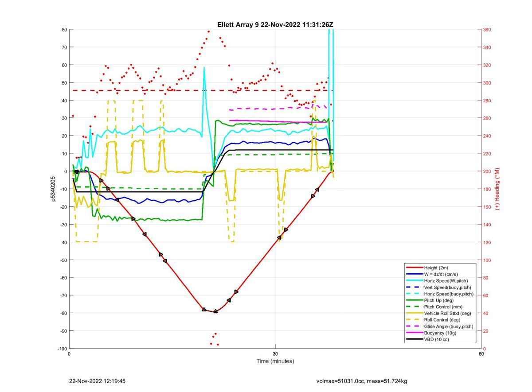Click the x-axis tick label '30'

pyautogui.click(x=275, y=354)
